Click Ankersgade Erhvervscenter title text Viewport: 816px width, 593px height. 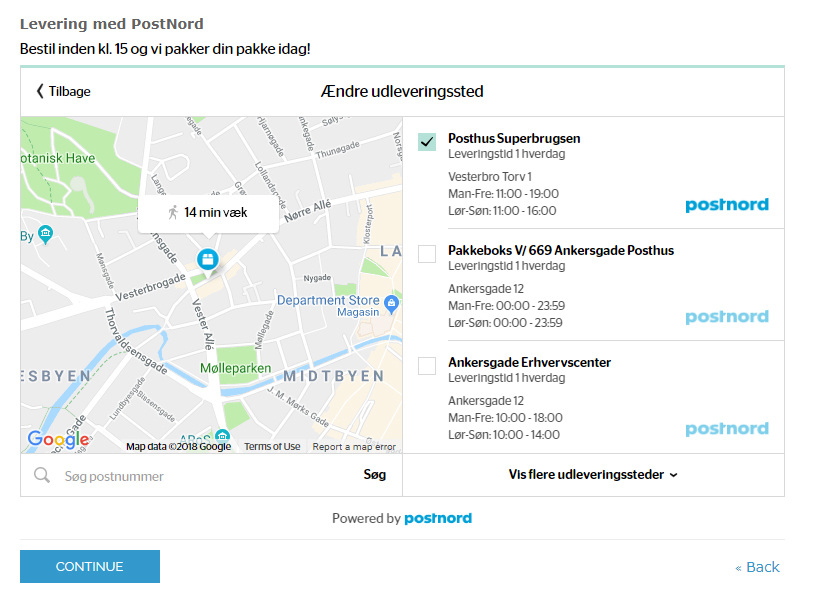(529, 362)
